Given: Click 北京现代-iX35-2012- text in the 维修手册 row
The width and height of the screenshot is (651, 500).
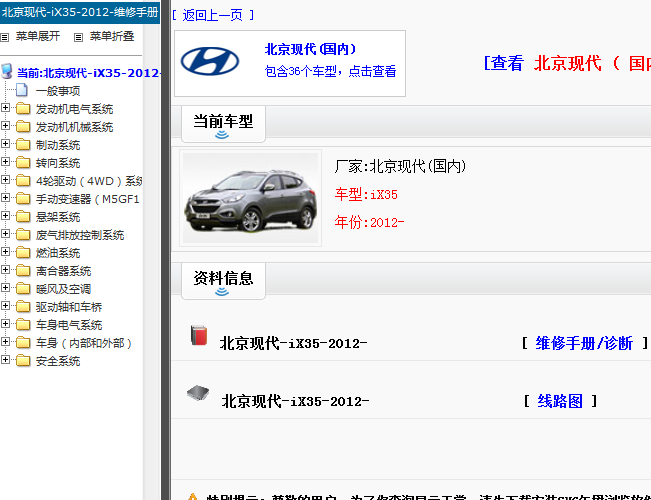Looking at the screenshot, I should (294, 344).
